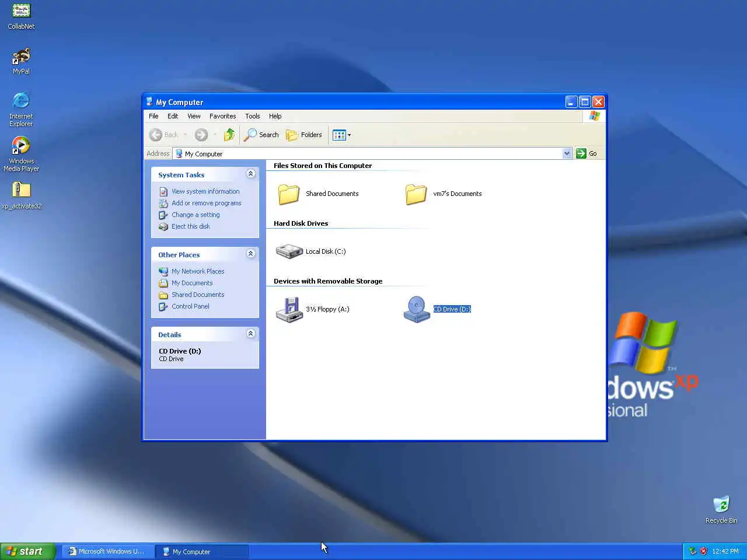The height and width of the screenshot is (560, 747).
Task: Select the vm7's Documents folder icon
Action: [416, 194]
